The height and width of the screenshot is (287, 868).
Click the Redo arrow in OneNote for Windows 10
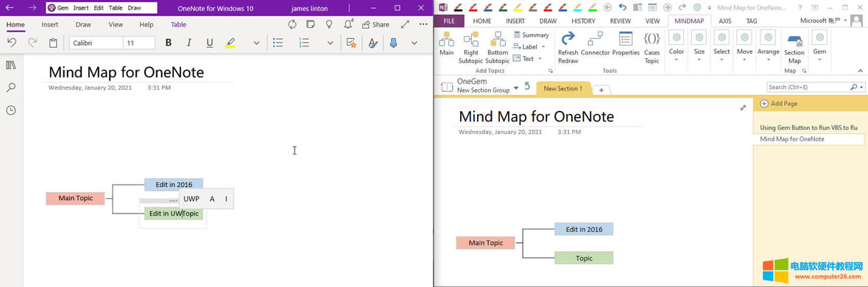pyautogui.click(x=32, y=43)
